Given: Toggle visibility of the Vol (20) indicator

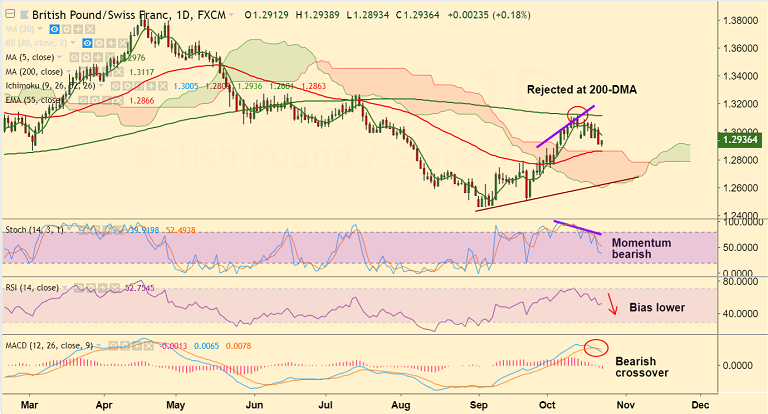Looking at the screenshot, I should [x=54, y=29].
